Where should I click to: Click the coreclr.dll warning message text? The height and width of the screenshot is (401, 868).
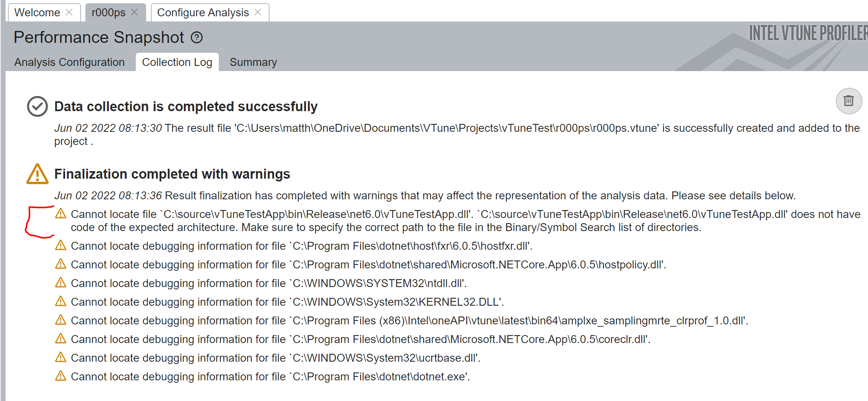[x=360, y=339]
